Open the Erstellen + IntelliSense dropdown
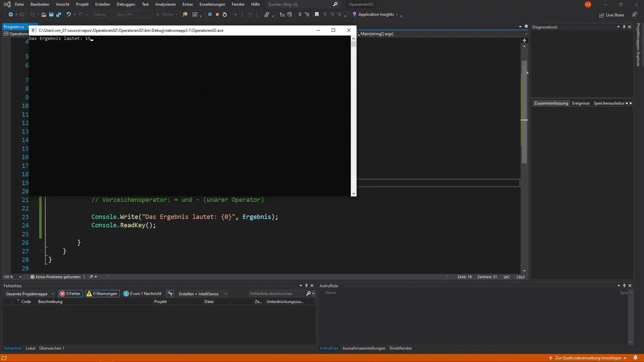644x362 pixels. (203, 294)
